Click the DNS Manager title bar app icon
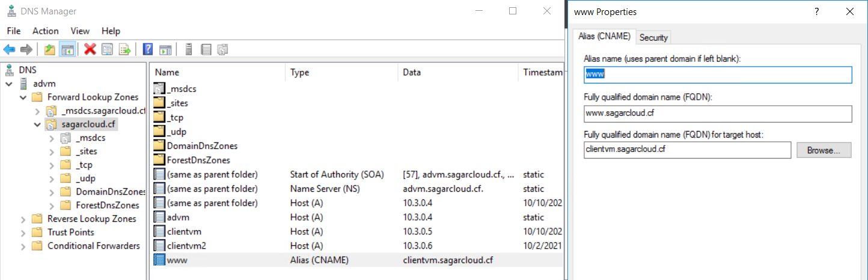Viewport: 868px width, 280px height. (x=11, y=11)
